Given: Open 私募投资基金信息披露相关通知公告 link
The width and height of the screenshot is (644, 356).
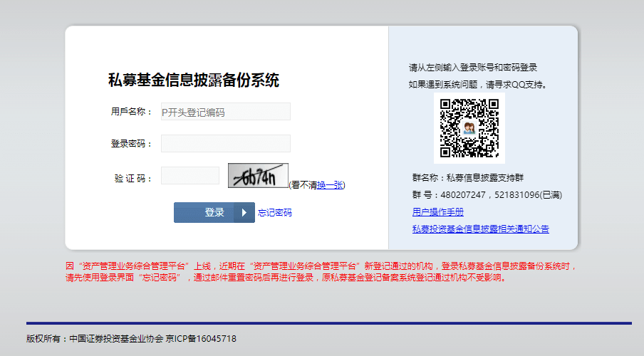Looking at the screenshot, I should click(480, 229).
